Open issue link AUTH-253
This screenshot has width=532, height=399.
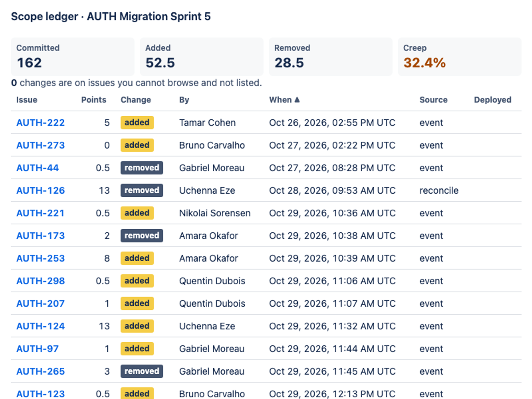(40, 258)
